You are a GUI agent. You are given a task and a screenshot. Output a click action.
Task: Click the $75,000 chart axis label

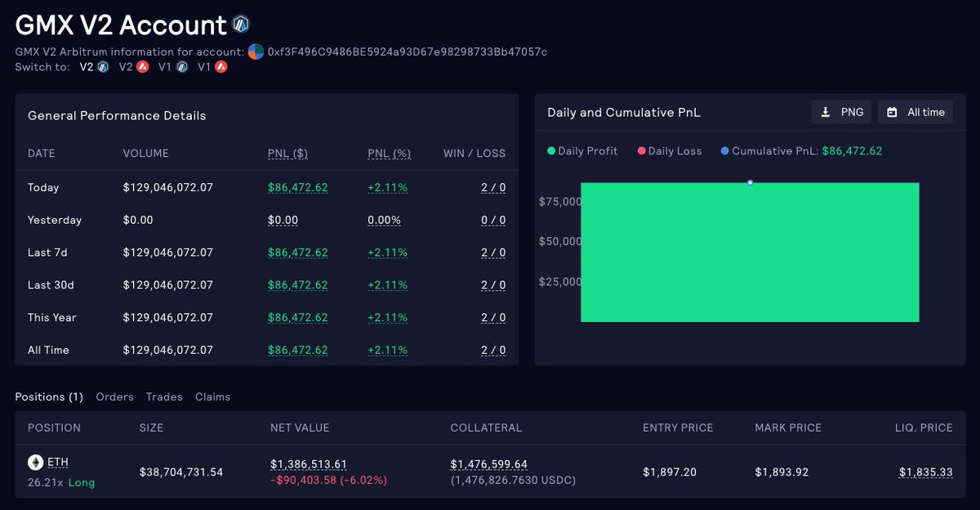[x=559, y=201]
